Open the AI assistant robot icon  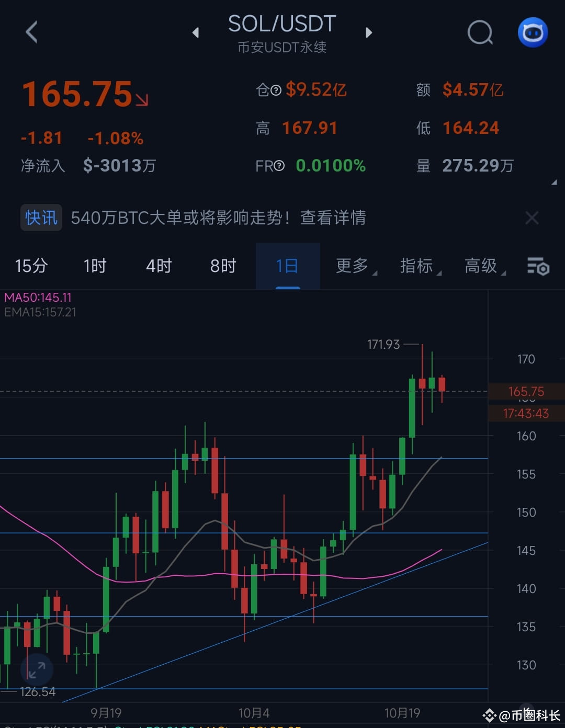(533, 32)
